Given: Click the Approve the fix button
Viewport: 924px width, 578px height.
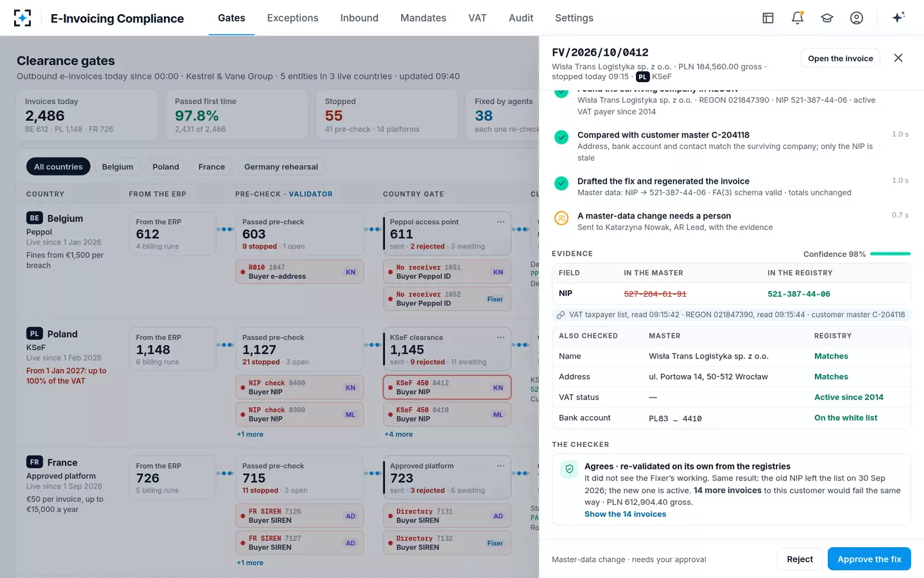Looking at the screenshot, I should tap(869, 559).
